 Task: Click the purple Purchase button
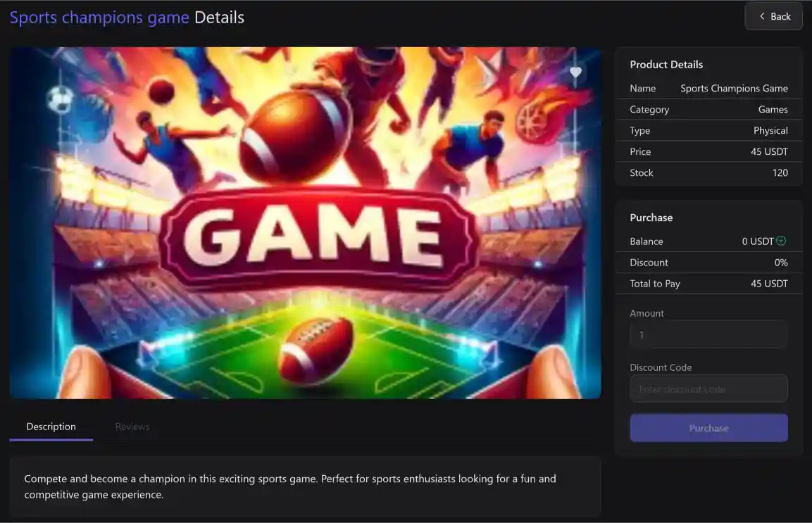coord(708,428)
